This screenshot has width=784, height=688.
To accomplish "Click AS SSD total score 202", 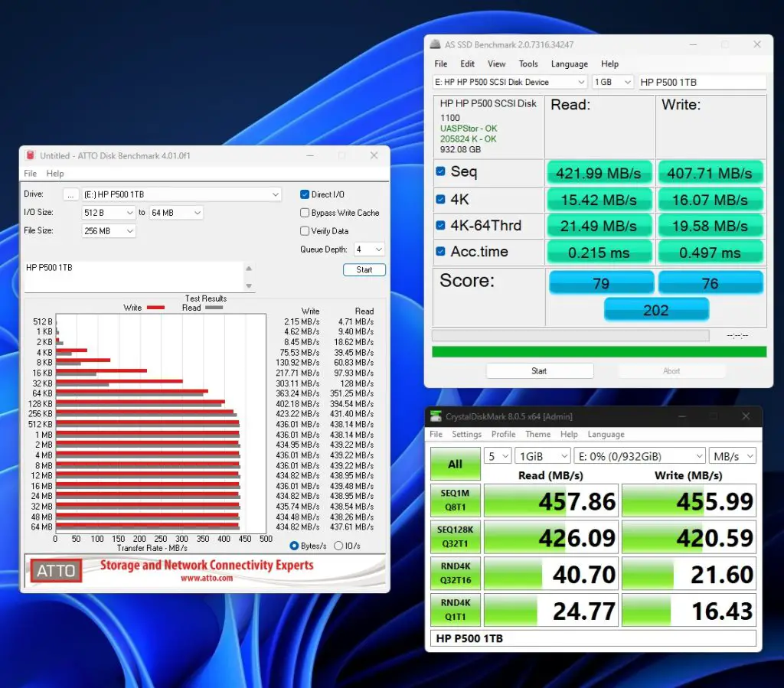I will [656, 310].
